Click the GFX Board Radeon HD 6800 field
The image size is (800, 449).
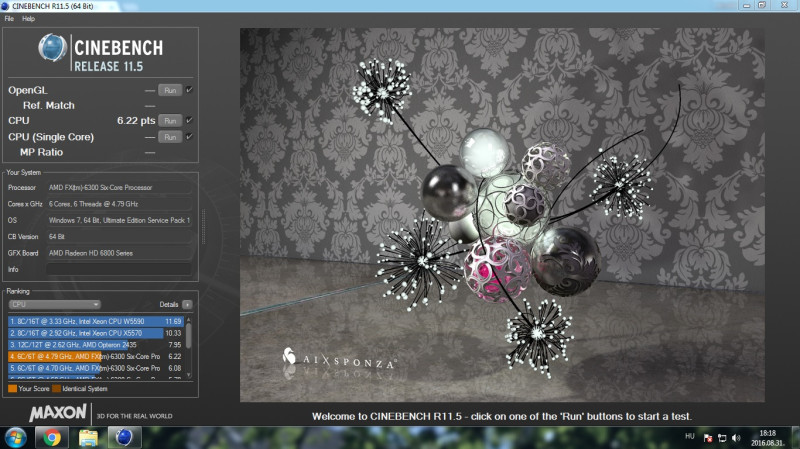pyautogui.click(x=119, y=253)
